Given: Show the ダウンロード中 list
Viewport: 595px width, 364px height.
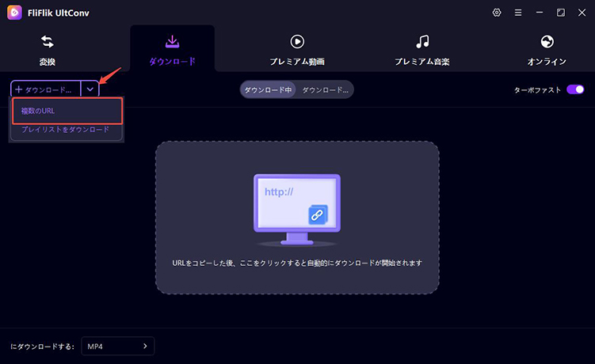Looking at the screenshot, I should point(268,90).
